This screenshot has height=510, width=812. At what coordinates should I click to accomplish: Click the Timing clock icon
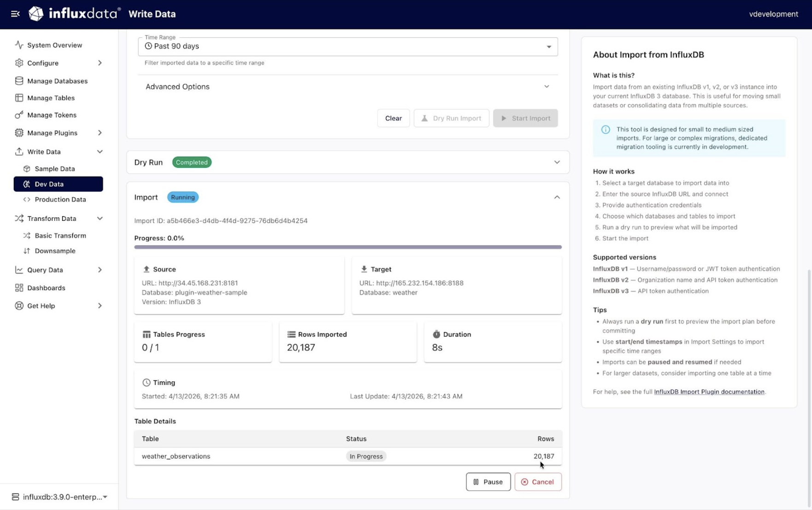click(x=147, y=382)
